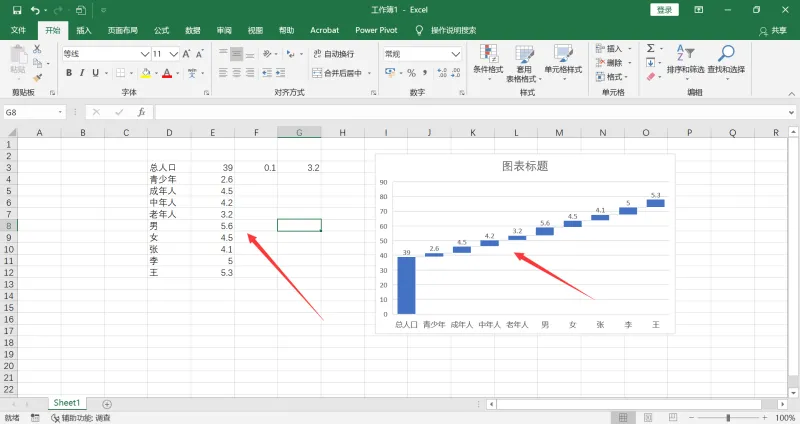The height and width of the screenshot is (424, 800).
Task: Open the number format dropdown 常规
Action: point(456,54)
